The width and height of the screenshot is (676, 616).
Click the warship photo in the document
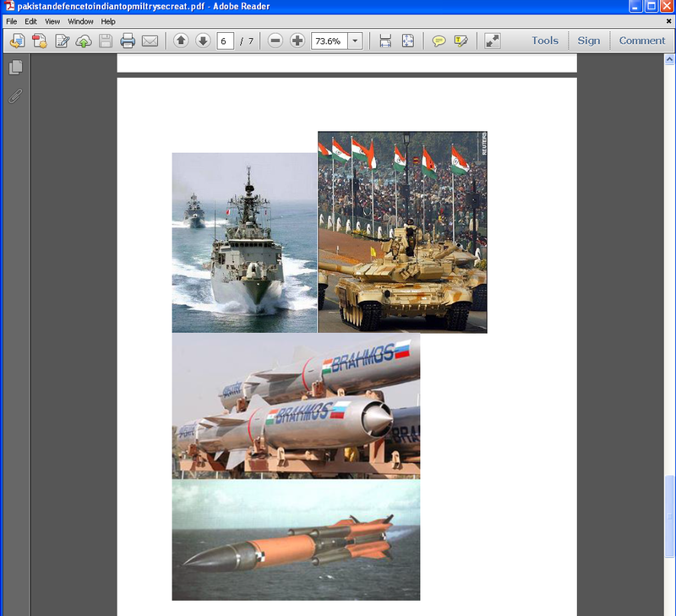coord(244,243)
